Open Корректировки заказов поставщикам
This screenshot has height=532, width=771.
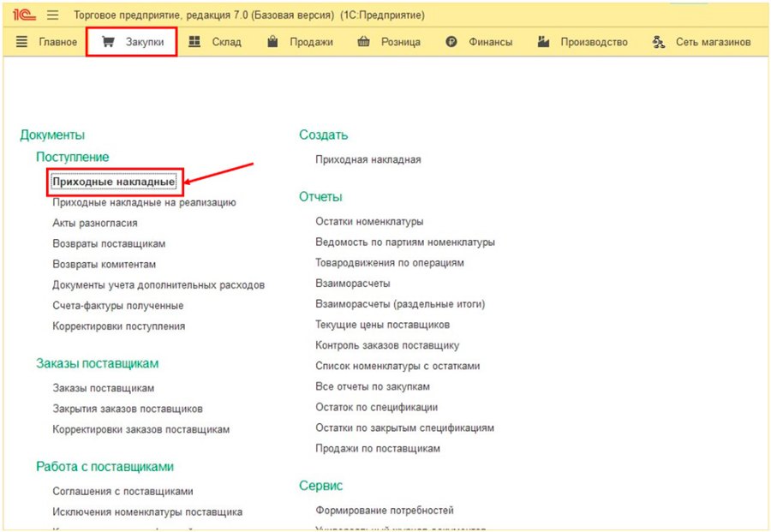[x=141, y=430]
